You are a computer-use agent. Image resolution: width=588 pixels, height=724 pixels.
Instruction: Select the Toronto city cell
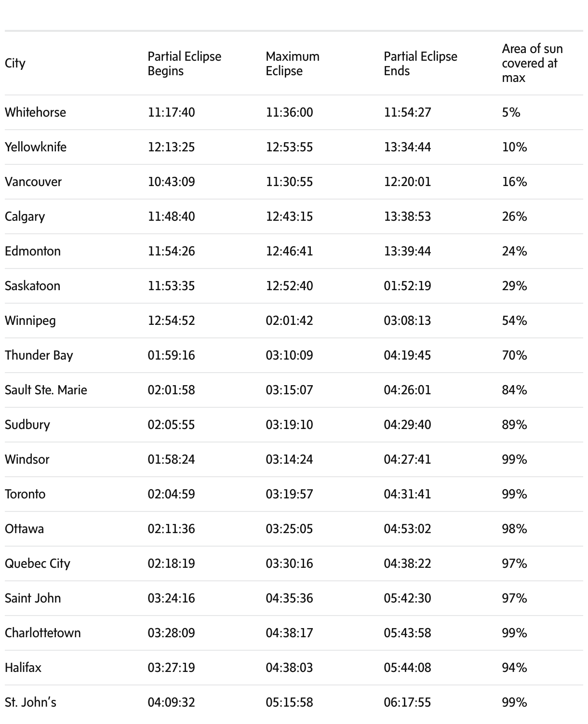pos(25,494)
